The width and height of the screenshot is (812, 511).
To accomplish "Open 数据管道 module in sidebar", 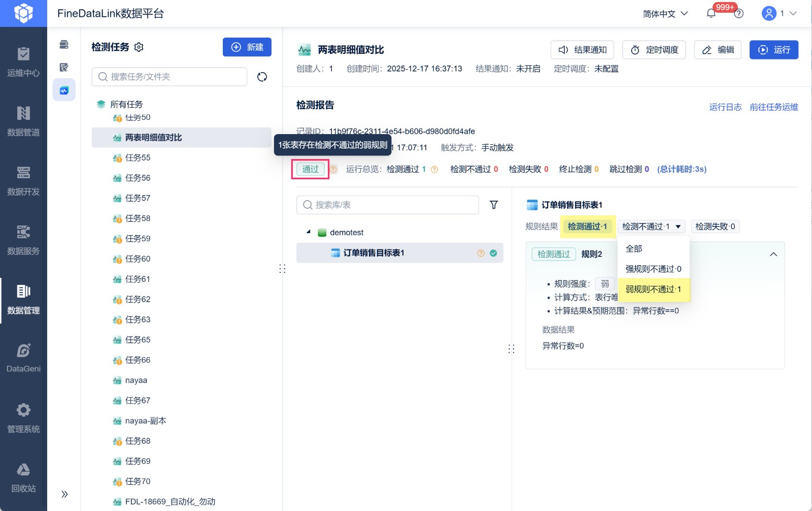I will (23, 121).
